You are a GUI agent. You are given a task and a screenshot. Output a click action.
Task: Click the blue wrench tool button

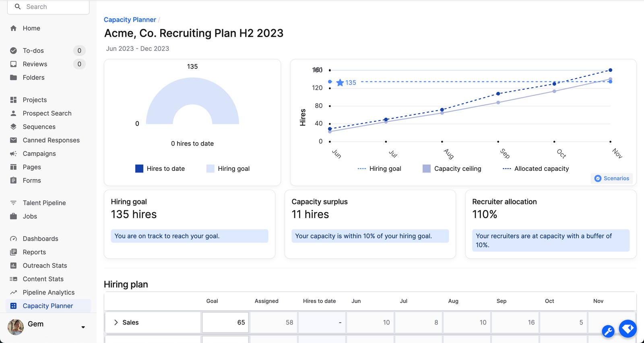click(608, 331)
